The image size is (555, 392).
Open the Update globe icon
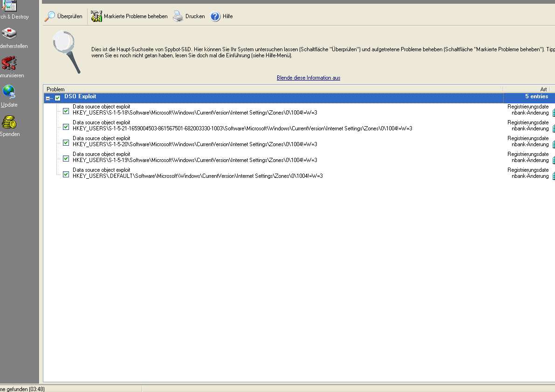point(9,92)
